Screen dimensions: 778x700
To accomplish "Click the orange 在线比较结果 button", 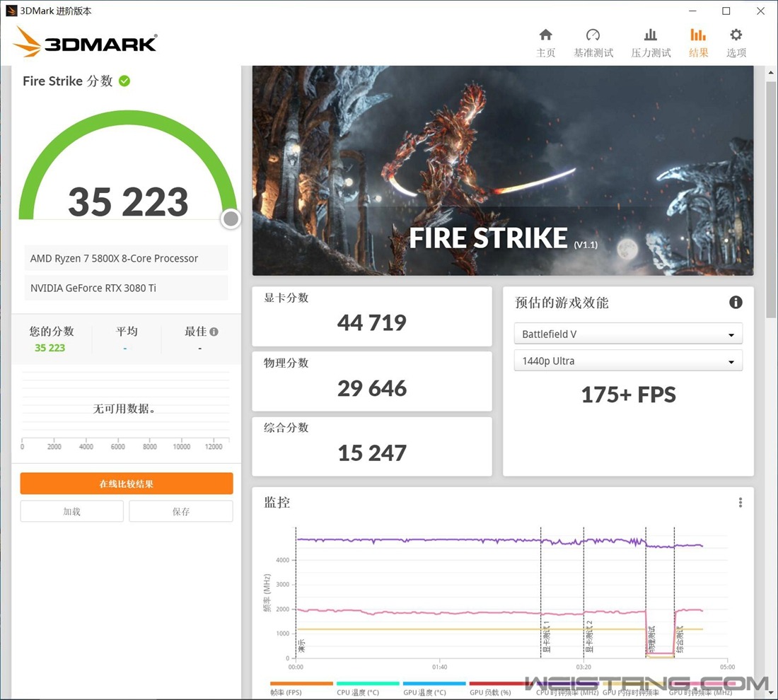I will [127, 484].
